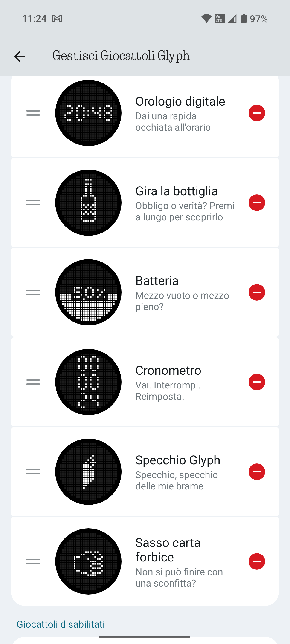Remove the Cronometro toy
Image resolution: width=290 pixels, height=644 pixels.
pyautogui.click(x=256, y=382)
